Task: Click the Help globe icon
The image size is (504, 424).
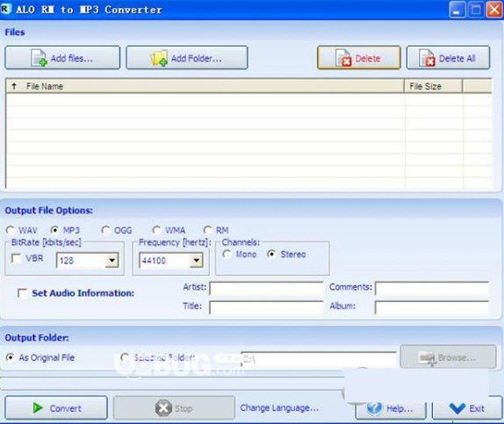Action: [374, 408]
